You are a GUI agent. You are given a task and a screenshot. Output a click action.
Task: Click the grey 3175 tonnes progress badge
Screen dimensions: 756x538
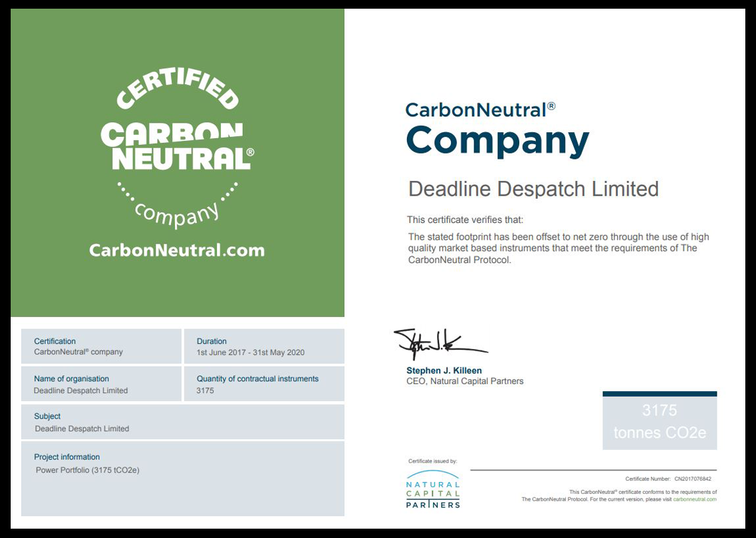(x=659, y=421)
